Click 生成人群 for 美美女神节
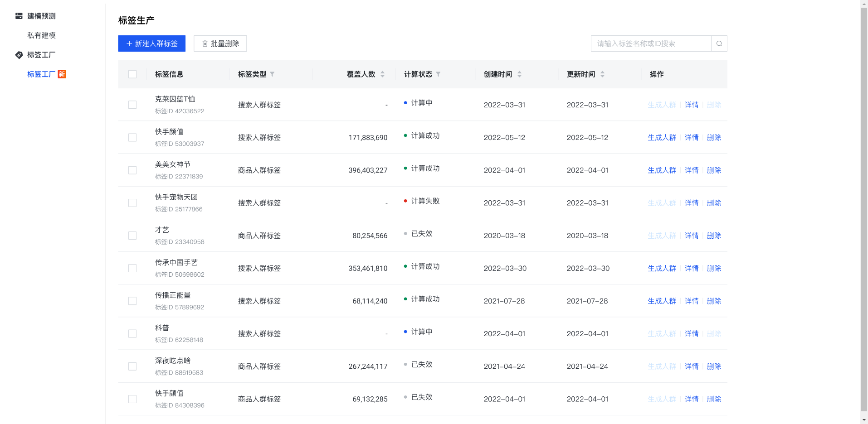The image size is (868, 424). pos(662,170)
